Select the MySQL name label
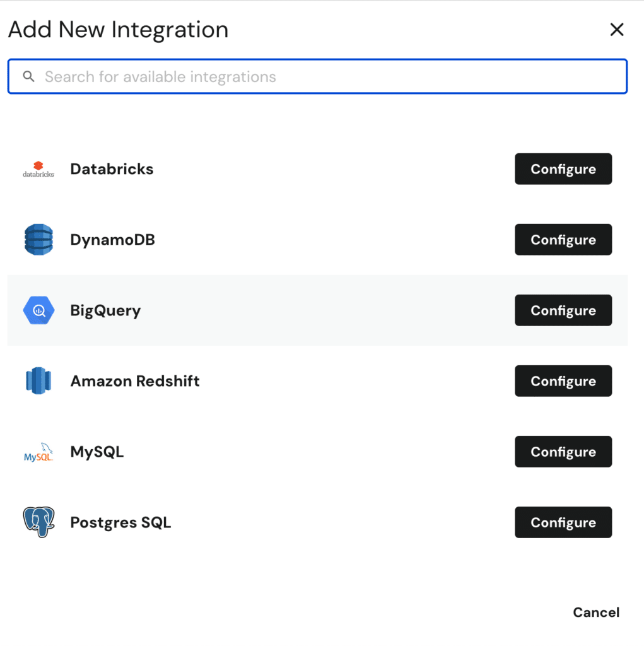 [x=97, y=452]
